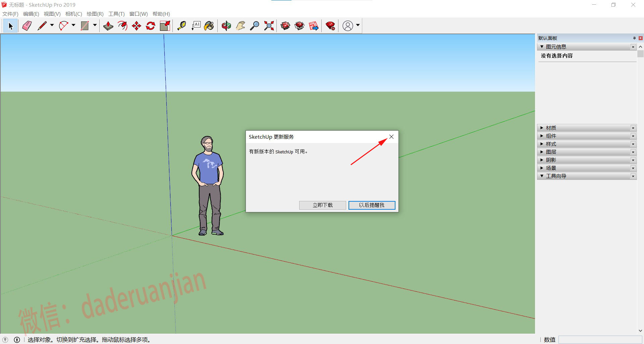Select the Scale tool
The width and height of the screenshot is (644, 344).
click(165, 26)
